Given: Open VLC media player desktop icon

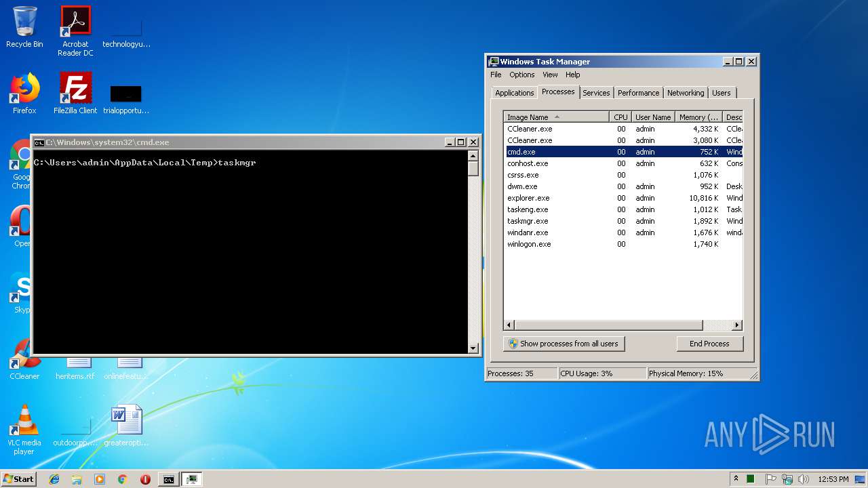Looking at the screenshot, I should pos(24,430).
